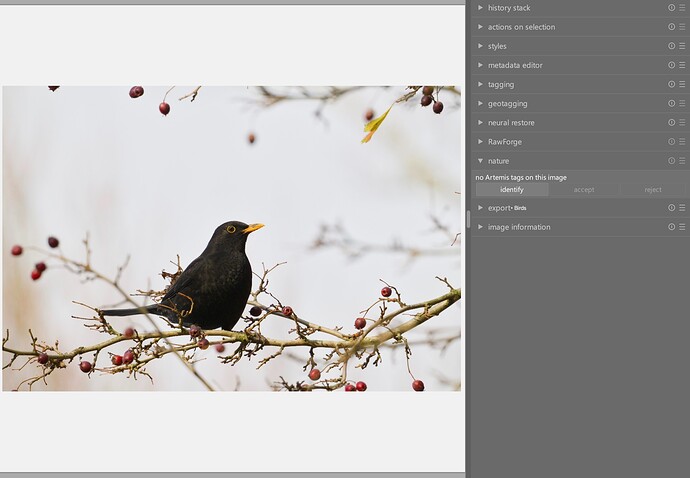The width and height of the screenshot is (690, 478).
Task: Click the 'no Artemis tags on this image' message
Action: point(521,177)
